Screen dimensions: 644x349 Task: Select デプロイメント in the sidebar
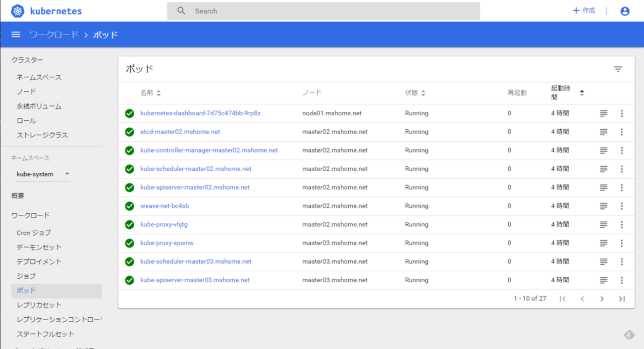[39, 261]
